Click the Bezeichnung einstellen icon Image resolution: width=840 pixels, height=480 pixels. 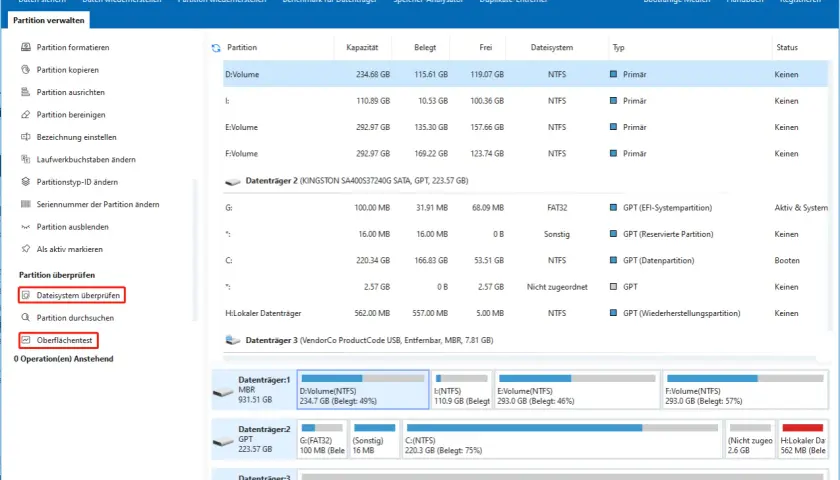point(26,137)
